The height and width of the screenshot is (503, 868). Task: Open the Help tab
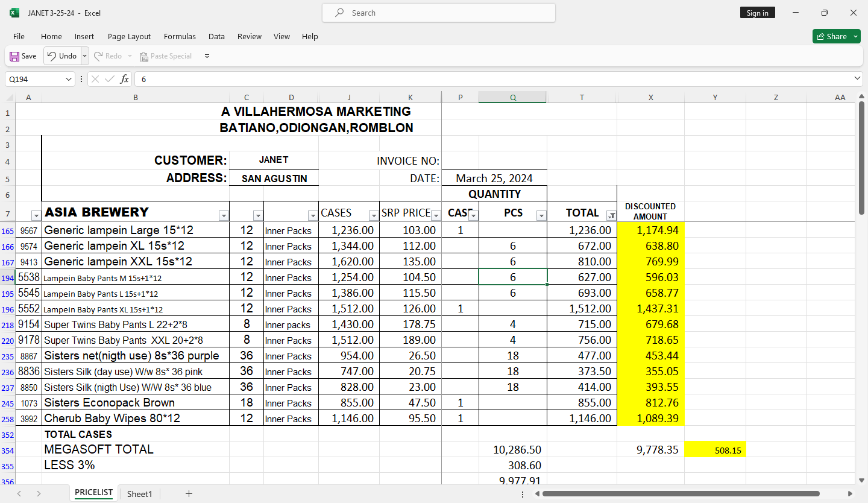click(310, 37)
